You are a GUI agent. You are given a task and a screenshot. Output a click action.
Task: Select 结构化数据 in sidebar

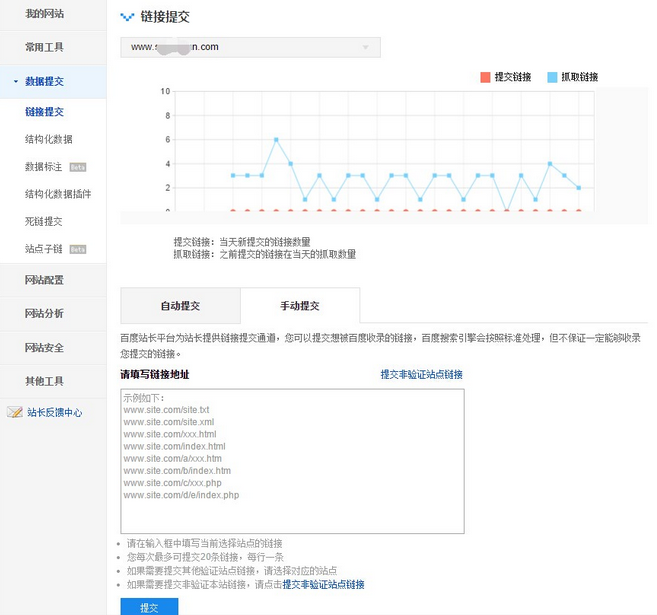pyautogui.click(x=49, y=139)
